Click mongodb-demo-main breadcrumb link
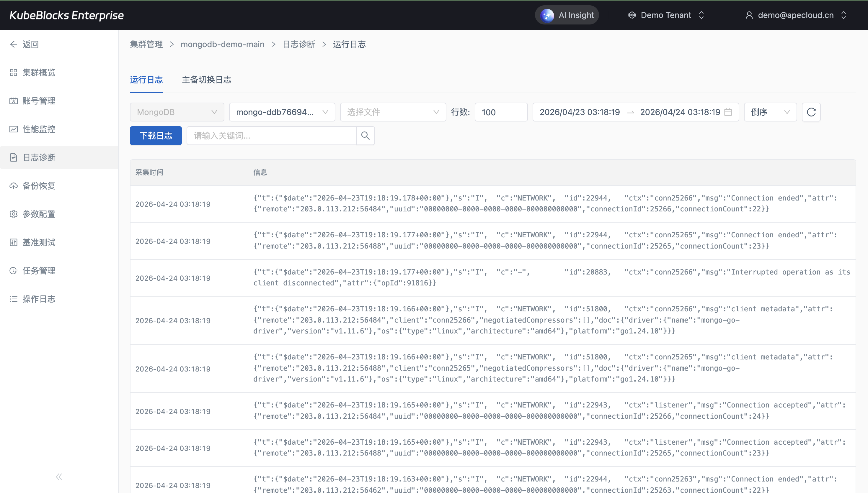Screen dimensions: 868x493 click(x=222, y=44)
